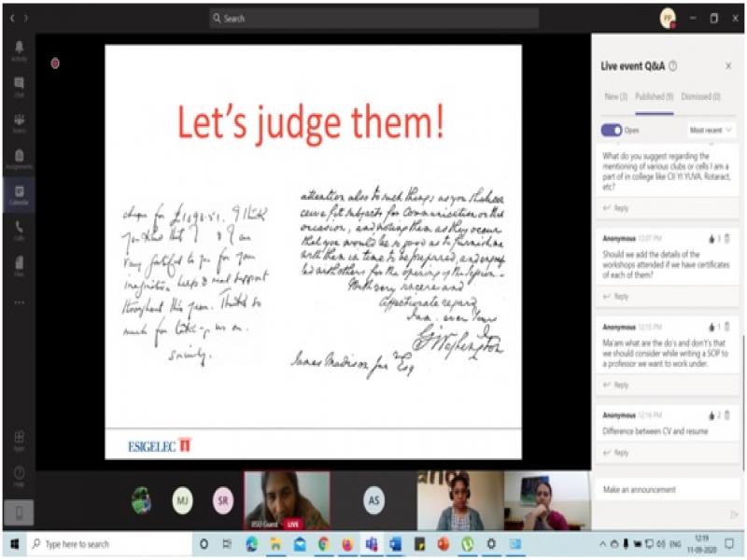The width and height of the screenshot is (747, 560).
Task: Open the Calendar view
Action: [x=19, y=194]
